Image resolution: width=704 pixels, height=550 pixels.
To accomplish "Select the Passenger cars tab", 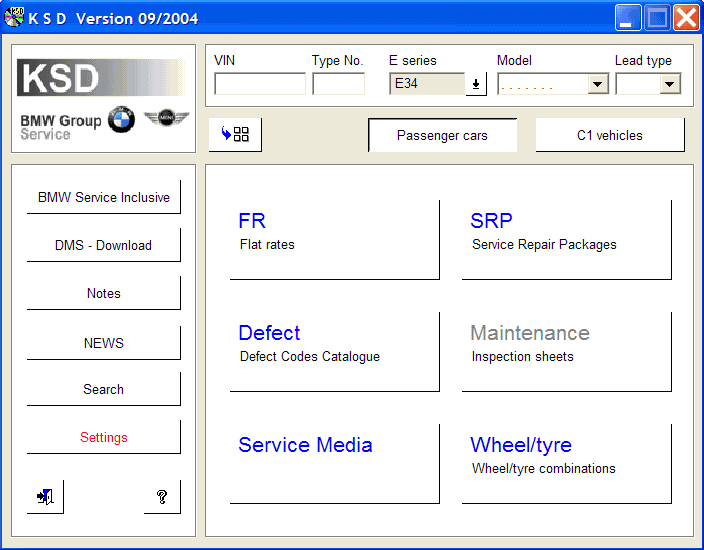I will point(442,135).
